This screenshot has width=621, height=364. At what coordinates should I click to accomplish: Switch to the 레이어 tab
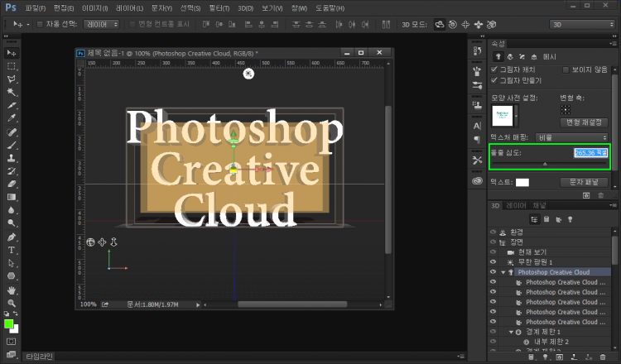(x=516, y=204)
